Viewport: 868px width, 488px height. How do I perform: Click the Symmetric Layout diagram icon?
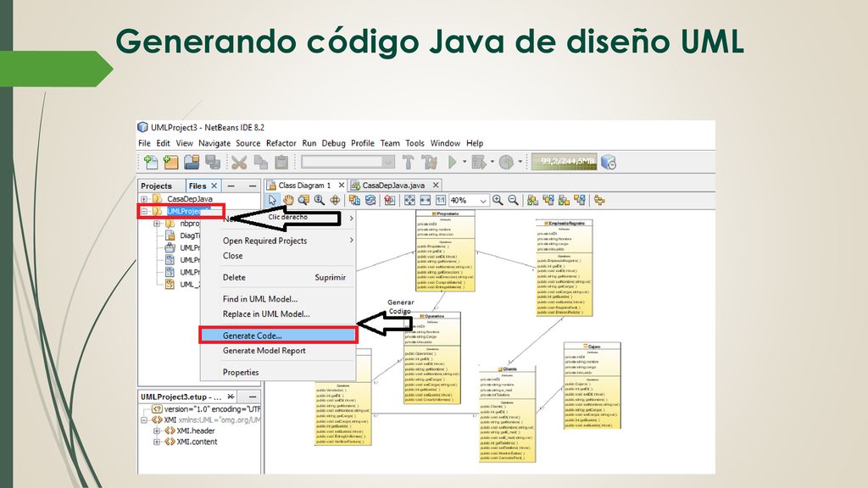click(x=564, y=200)
